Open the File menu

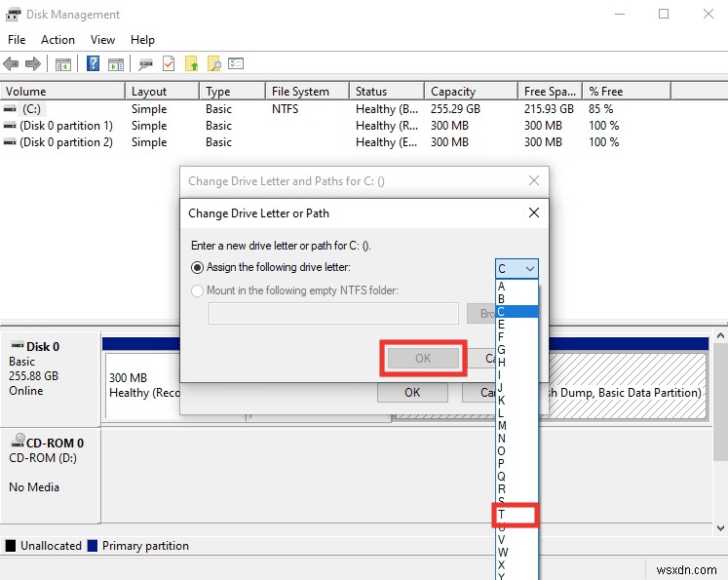[17, 40]
